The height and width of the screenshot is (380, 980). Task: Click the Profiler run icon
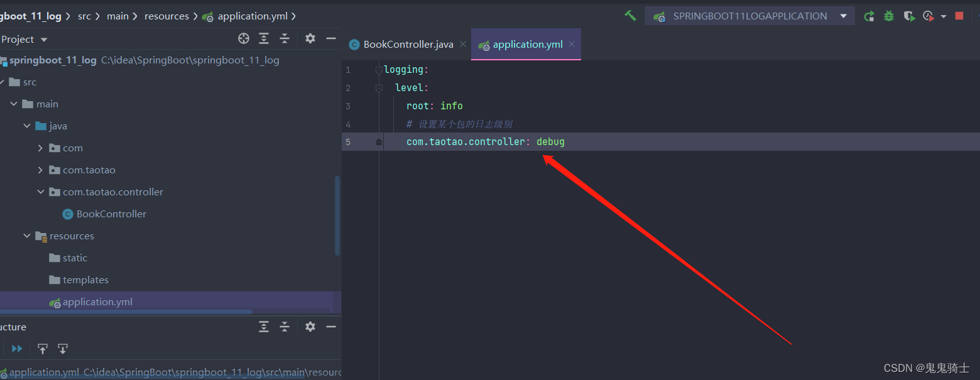928,16
